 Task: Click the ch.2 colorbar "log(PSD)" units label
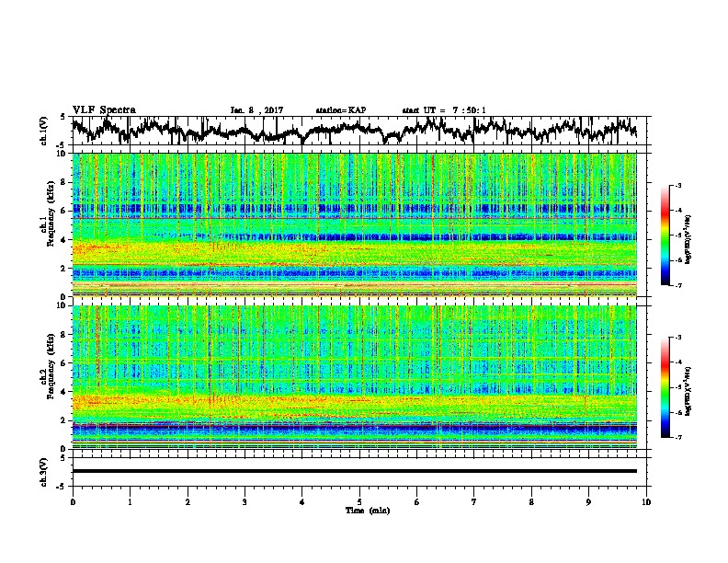pos(688,391)
